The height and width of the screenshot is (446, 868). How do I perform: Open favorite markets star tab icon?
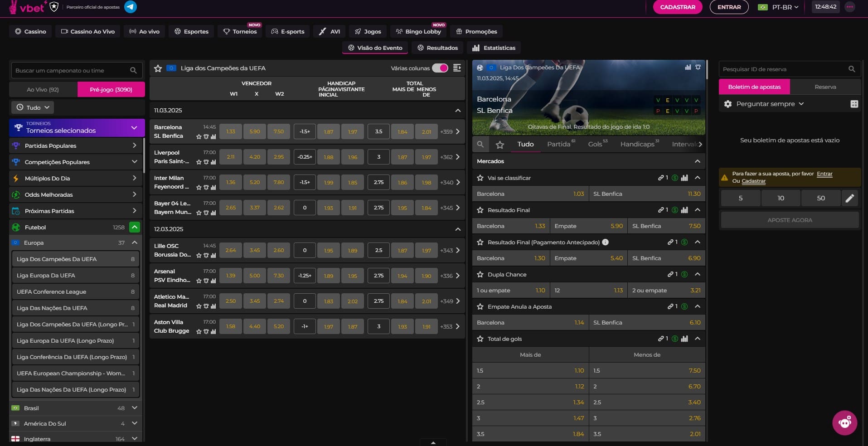pos(500,145)
